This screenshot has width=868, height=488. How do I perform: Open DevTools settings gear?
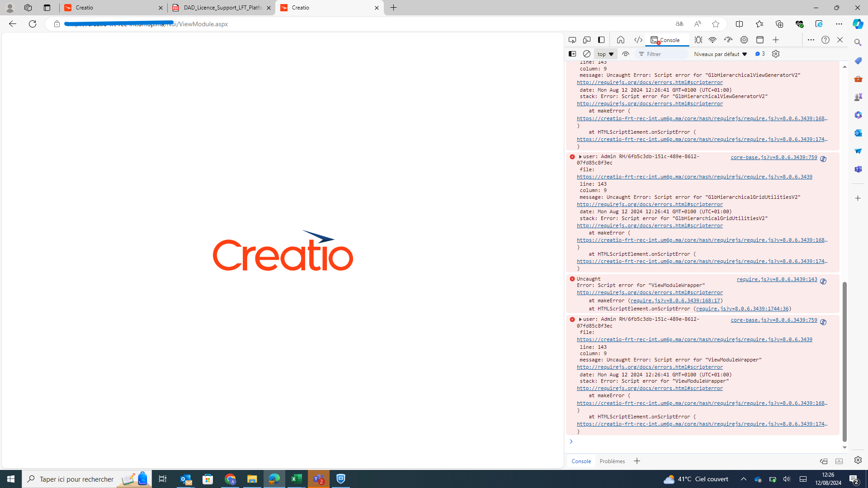(776, 54)
